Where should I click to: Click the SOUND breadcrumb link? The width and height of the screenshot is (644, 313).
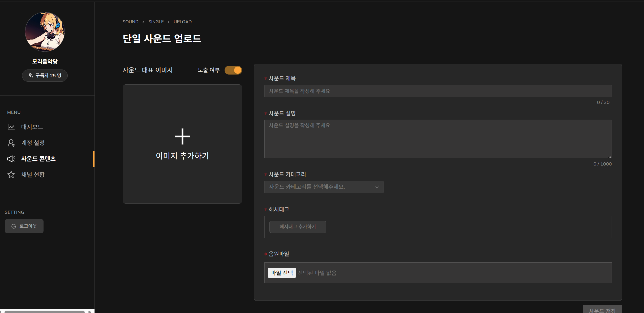(x=130, y=22)
